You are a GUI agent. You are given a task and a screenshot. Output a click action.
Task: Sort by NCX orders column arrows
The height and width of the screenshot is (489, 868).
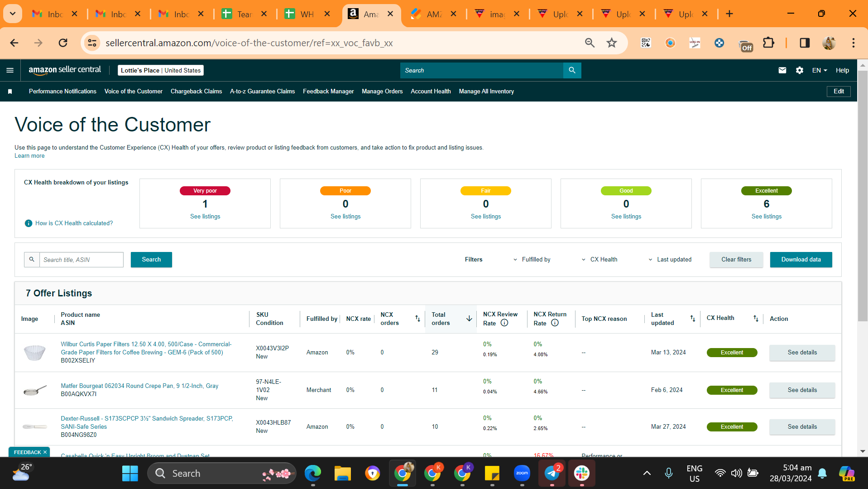coord(417,319)
